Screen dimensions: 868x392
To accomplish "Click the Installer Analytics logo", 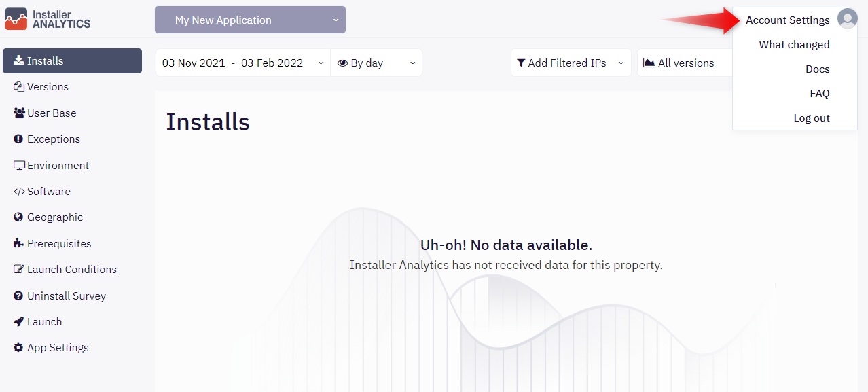I will 48,19.
